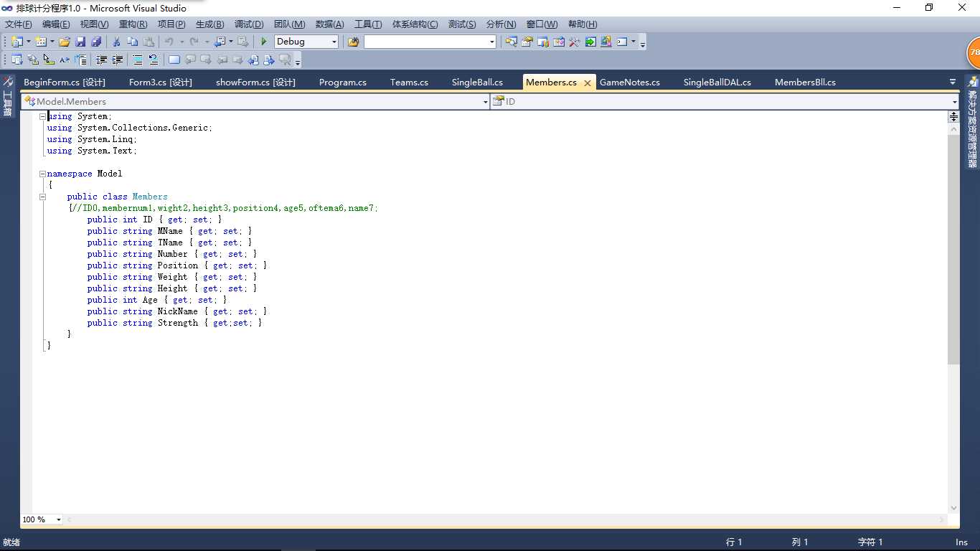Open the New Project dropdown arrow
Viewport: 980px width, 551px height.
(x=28, y=42)
